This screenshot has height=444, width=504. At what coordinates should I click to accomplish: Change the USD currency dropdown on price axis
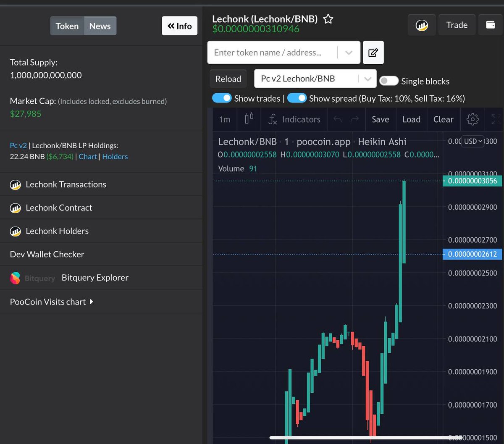(472, 141)
